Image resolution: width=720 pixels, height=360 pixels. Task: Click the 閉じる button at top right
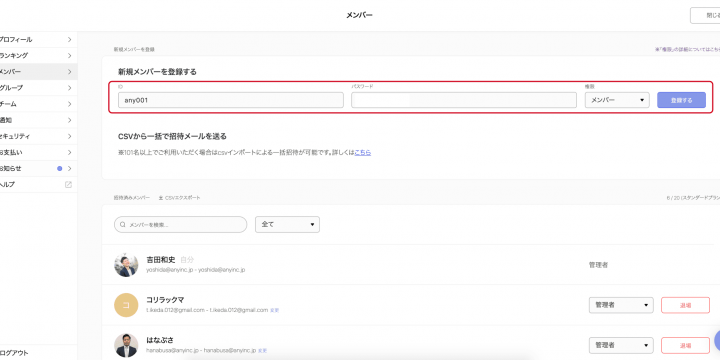click(706, 15)
